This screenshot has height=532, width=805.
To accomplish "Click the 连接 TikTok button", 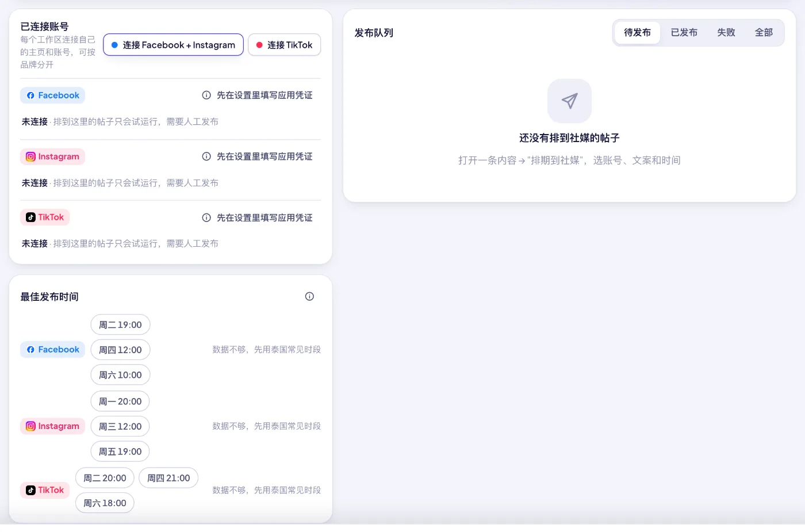I will point(284,45).
